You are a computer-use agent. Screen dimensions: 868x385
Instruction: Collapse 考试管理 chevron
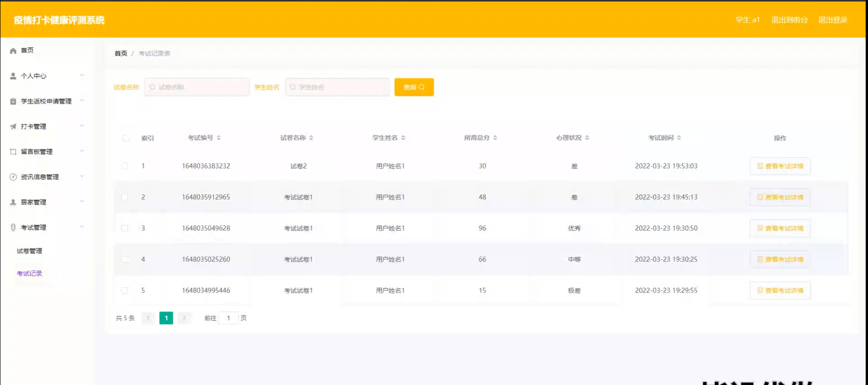click(x=82, y=227)
